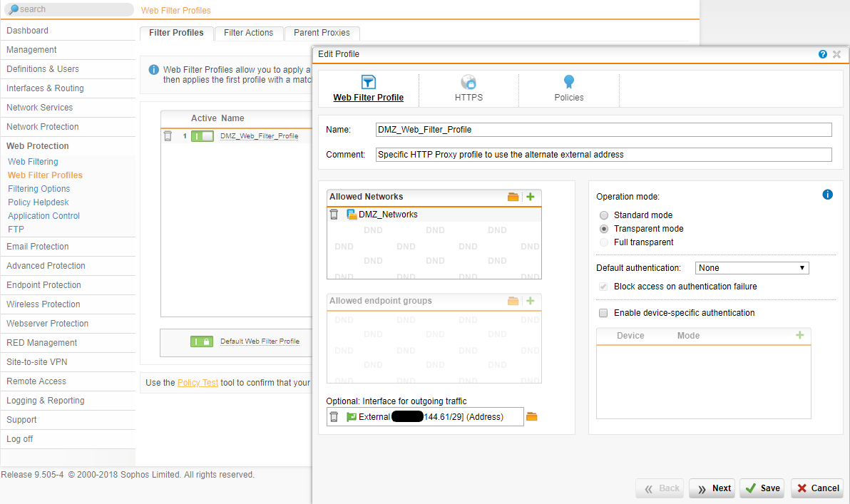
Task: Expand Network Services section
Action: [x=68, y=108]
